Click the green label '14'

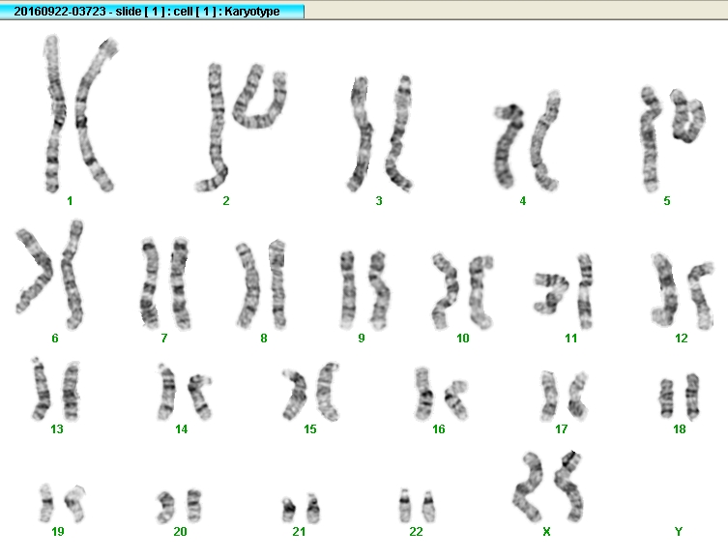[182, 429]
